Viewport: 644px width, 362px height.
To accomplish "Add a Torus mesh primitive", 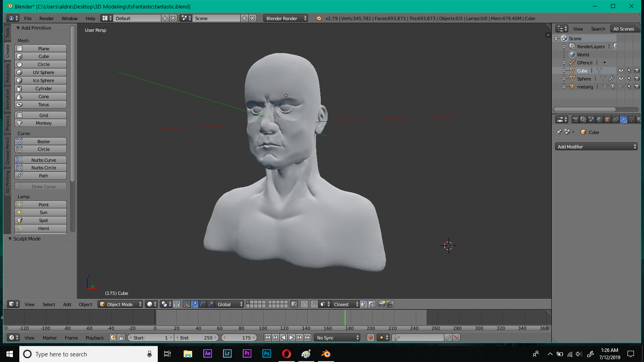I will [41, 105].
